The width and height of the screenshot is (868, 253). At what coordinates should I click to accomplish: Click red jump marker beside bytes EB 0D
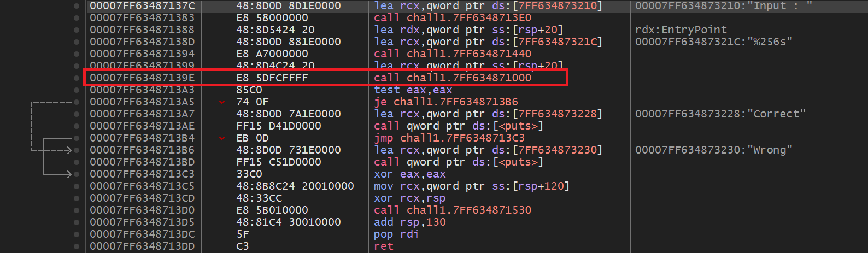coord(222,138)
